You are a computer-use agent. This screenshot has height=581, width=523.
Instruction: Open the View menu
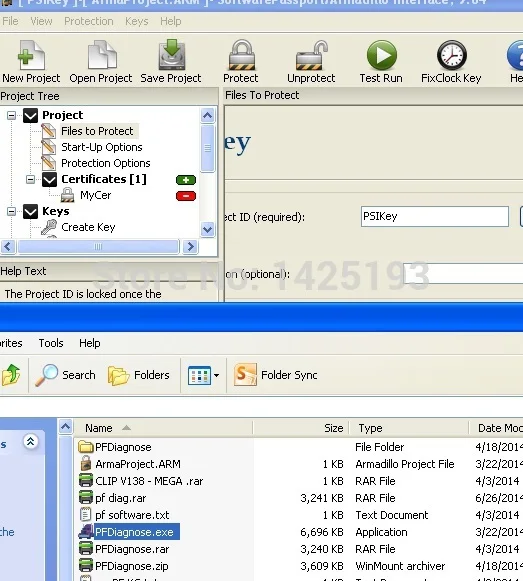click(x=41, y=21)
